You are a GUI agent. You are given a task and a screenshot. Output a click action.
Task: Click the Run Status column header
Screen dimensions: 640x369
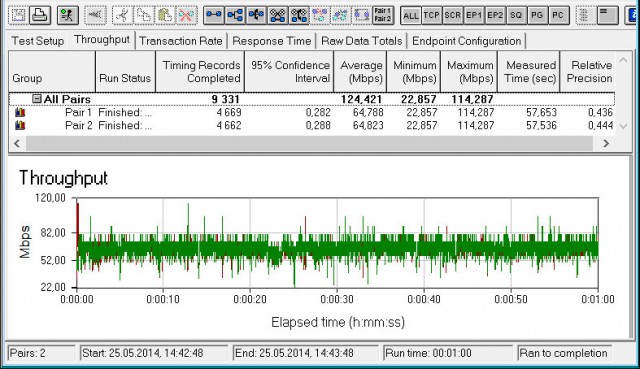point(125,71)
